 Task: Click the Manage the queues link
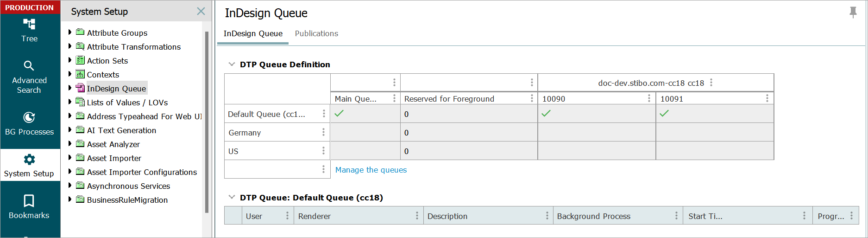[x=371, y=170]
